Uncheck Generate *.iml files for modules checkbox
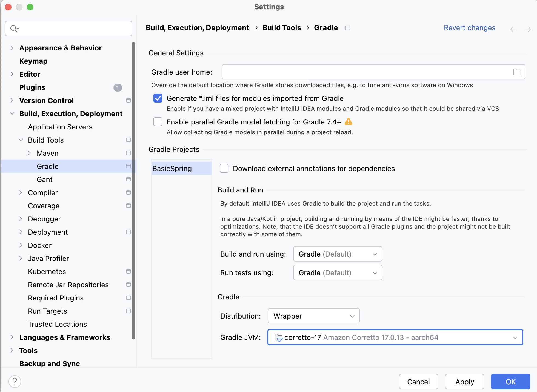 [x=158, y=98]
